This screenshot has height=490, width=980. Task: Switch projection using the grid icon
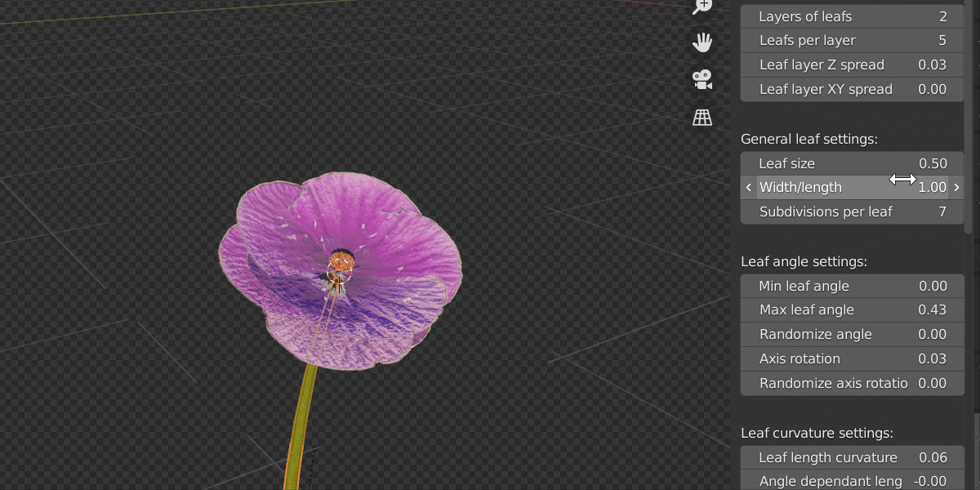click(702, 117)
